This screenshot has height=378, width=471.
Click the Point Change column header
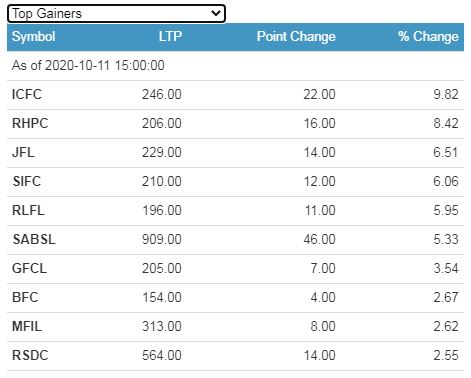(296, 37)
